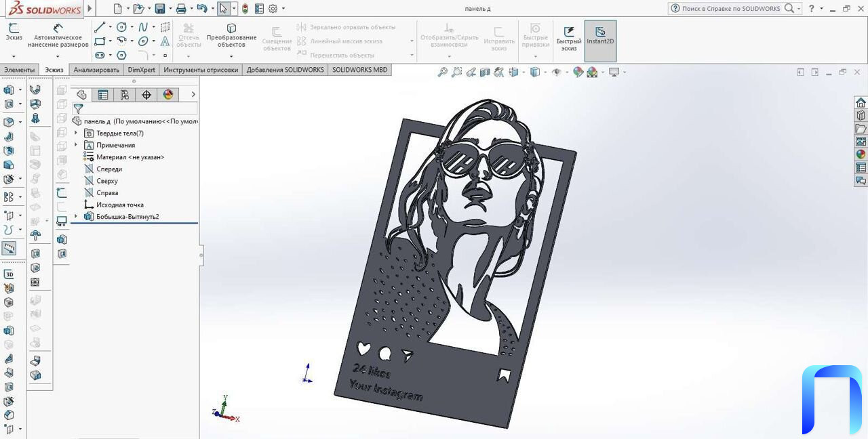Viewport: 868px width, 439px height.
Task: Show more manager tabs chevron
Action: [193, 95]
